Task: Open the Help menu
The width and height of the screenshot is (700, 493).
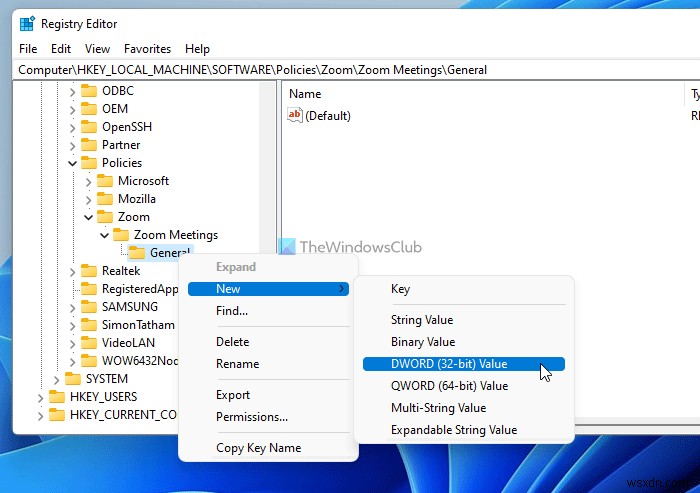Action: tap(197, 49)
